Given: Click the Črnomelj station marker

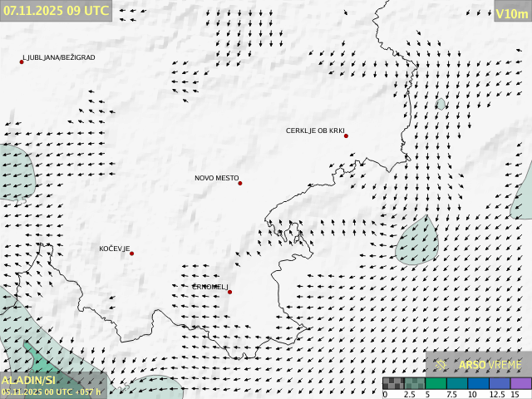Looking at the screenshot, I should pos(229,292).
